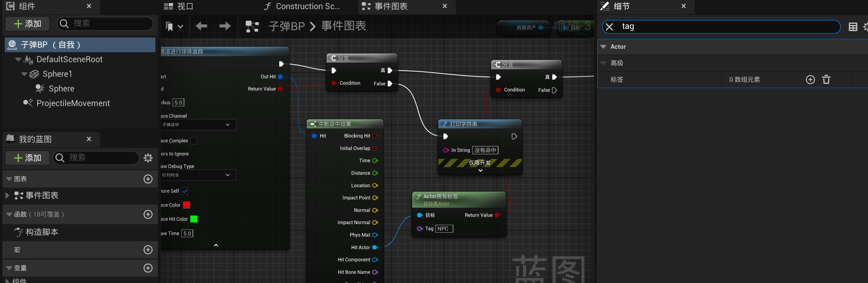Image resolution: width=868 pixels, height=283 pixels.
Task: Collapse the Actor category
Action: point(603,47)
